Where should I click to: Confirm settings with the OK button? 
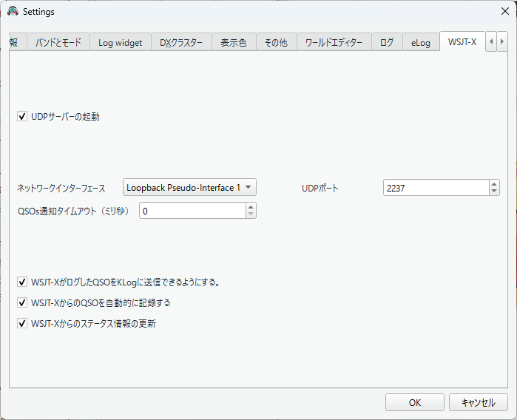point(415,402)
